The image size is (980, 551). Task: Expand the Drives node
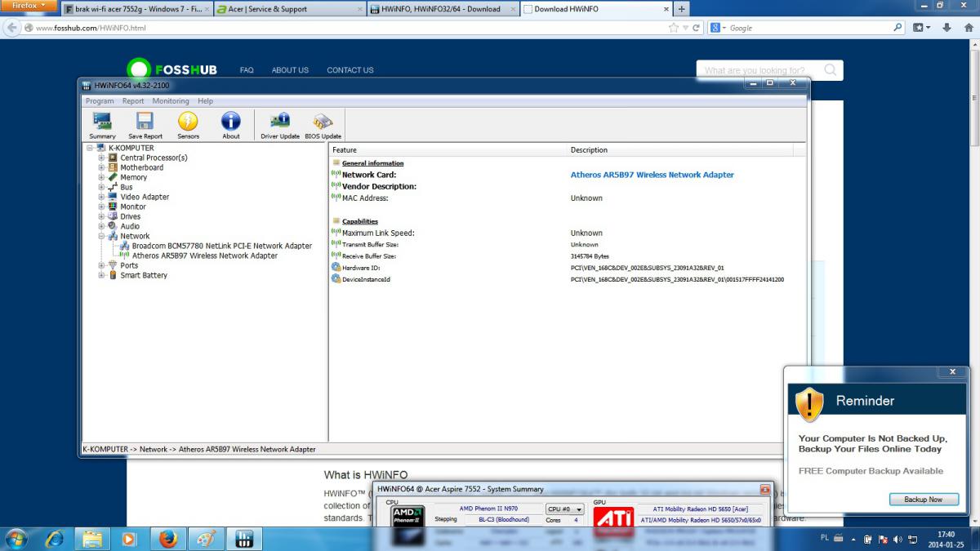pos(102,216)
